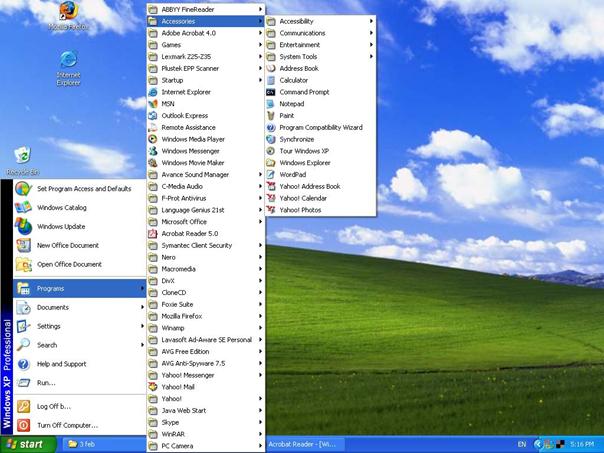The image size is (604, 453).
Task: Open Mozilla Firefox desktop icon
Action: [x=68, y=14]
